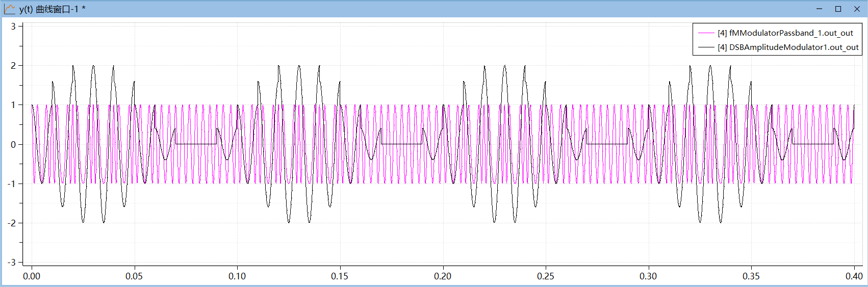
Task: Close the y(t) curve window
Action: point(857,9)
